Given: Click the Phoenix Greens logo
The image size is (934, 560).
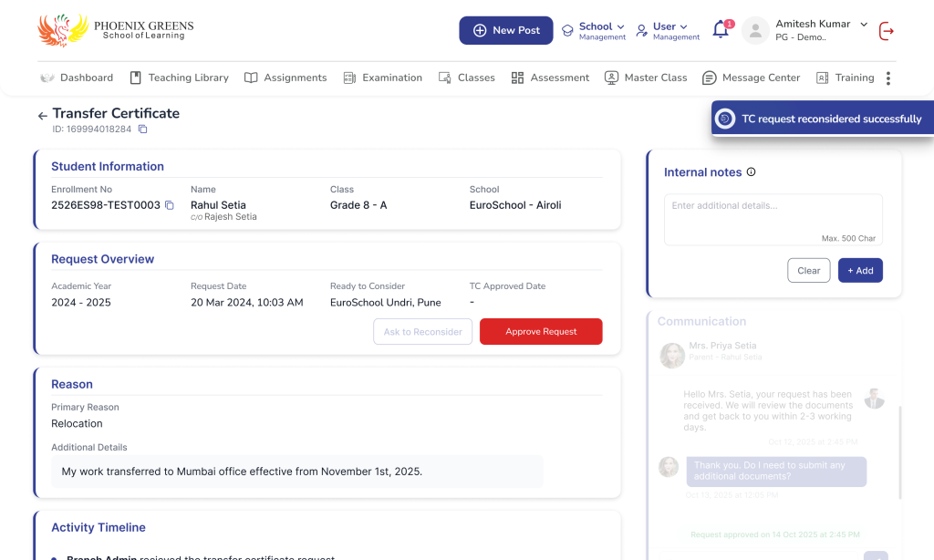Looking at the screenshot, I should point(115,30).
